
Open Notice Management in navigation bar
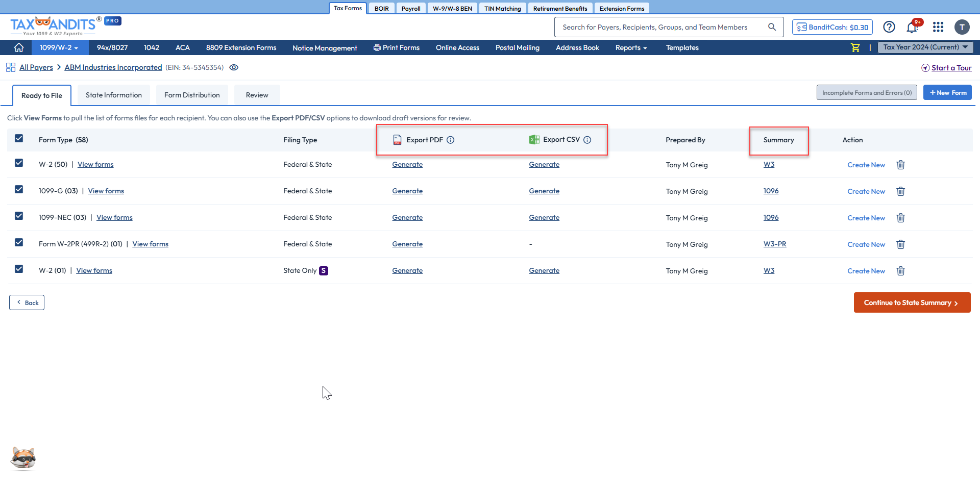[x=325, y=48]
